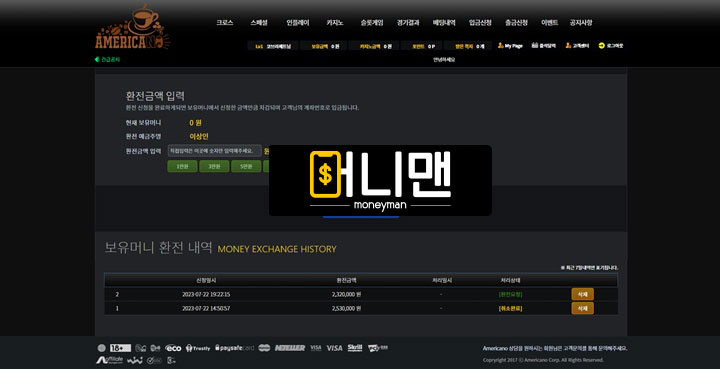
Task: View the 경기결과 page
Action: tap(408, 22)
